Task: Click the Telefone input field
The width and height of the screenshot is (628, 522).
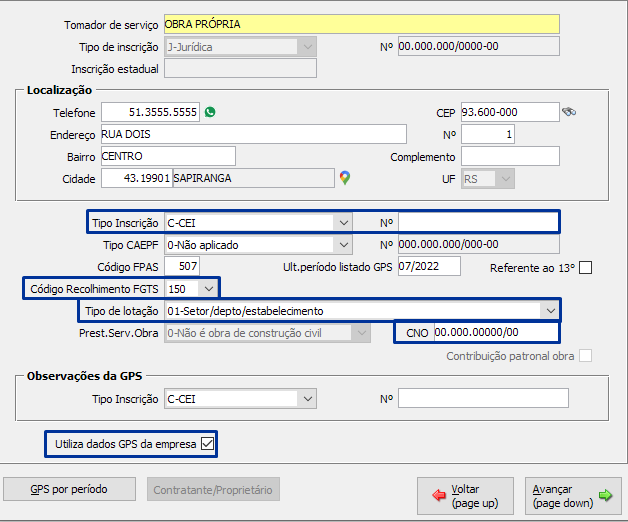Action: click(x=150, y=112)
